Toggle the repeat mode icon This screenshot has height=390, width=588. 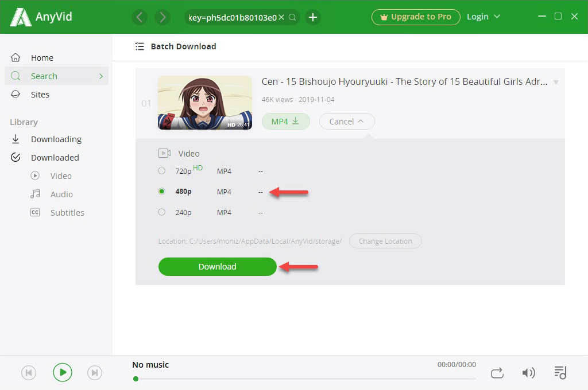(x=497, y=373)
